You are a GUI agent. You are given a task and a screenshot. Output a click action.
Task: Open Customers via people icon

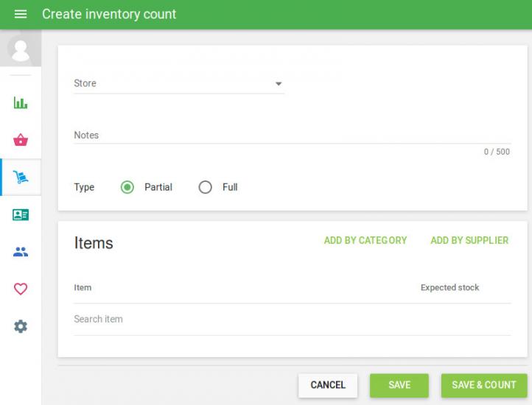pos(21,252)
